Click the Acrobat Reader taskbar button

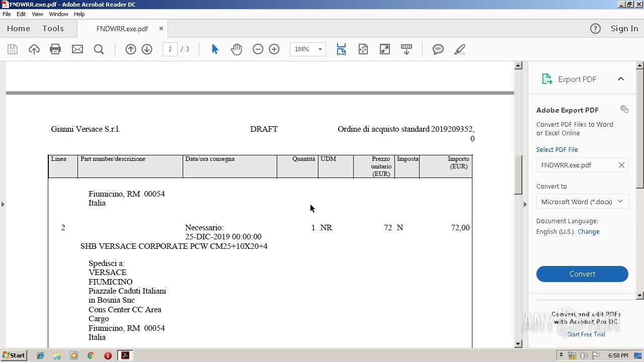pyautogui.click(x=125, y=355)
